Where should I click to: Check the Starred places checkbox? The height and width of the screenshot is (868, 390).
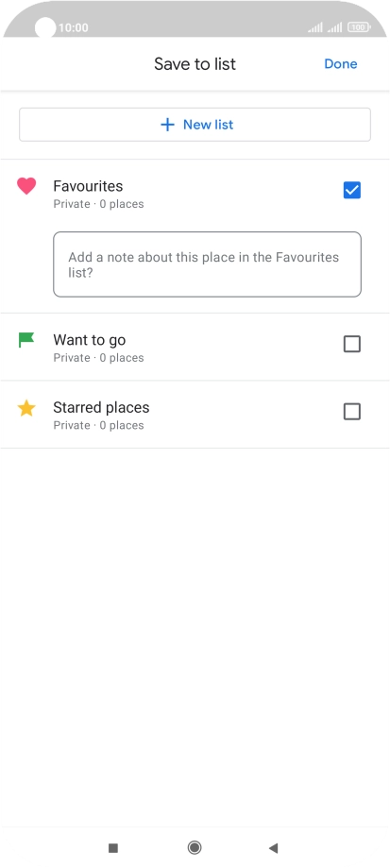(352, 412)
